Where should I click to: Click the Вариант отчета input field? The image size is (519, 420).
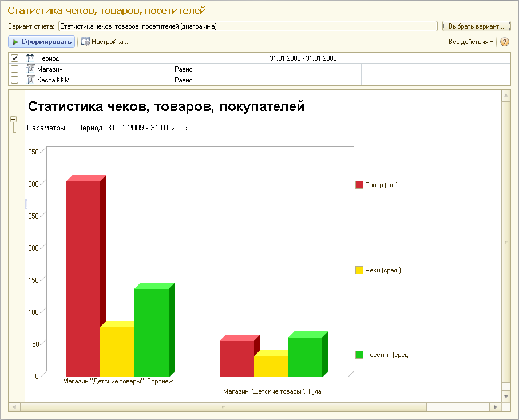coord(248,26)
